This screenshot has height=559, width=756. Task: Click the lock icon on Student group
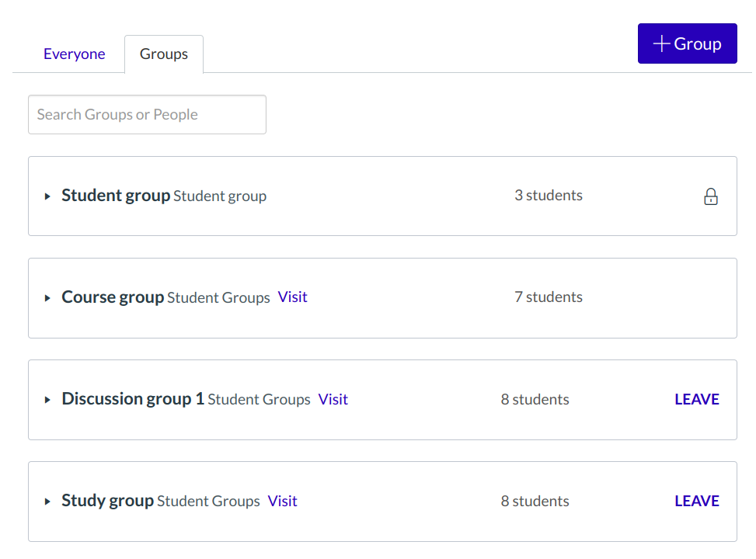pos(710,196)
